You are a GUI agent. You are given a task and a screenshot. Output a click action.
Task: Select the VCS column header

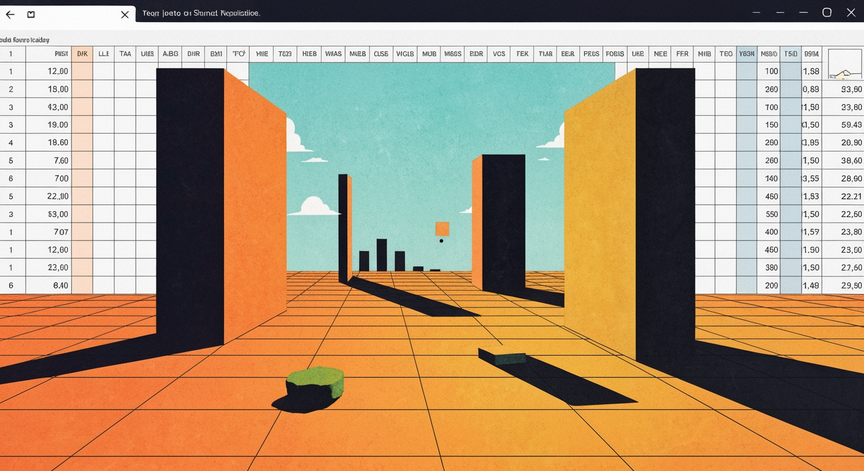(499, 54)
